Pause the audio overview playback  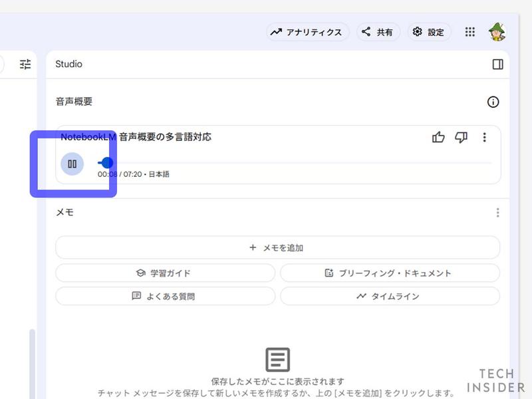(72, 164)
